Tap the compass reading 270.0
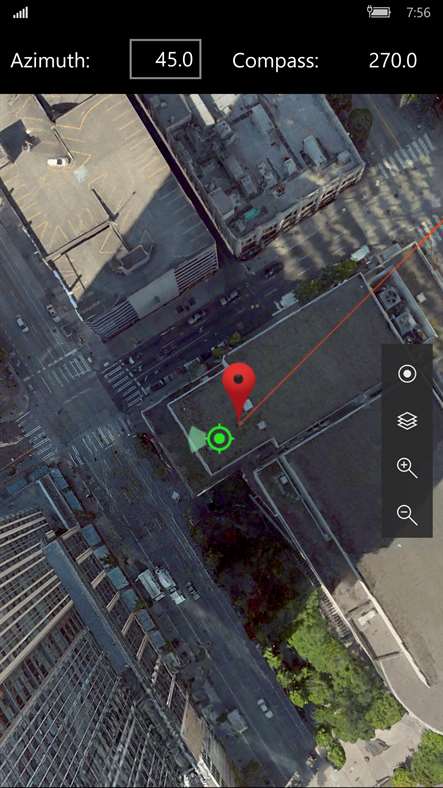The width and height of the screenshot is (443, 788). [x=393, y=61]
